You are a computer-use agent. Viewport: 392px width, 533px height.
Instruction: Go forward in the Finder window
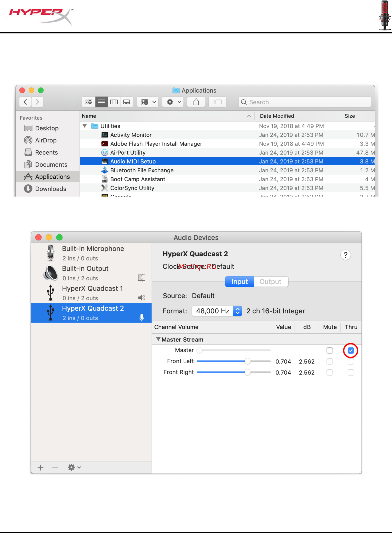click(37, 102)
